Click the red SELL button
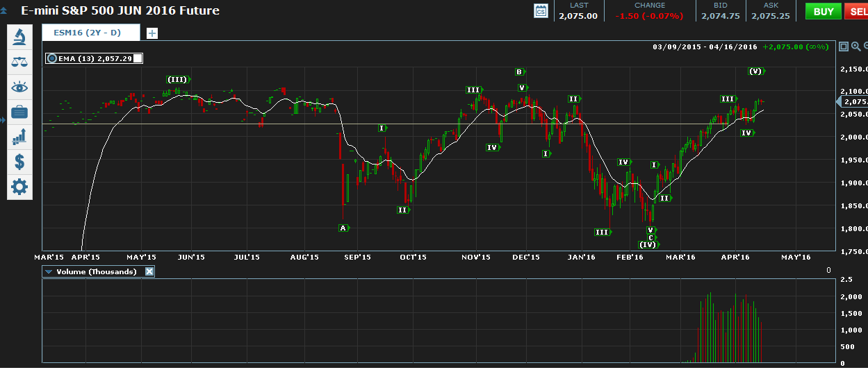 pyautogui.click(x=856, y=11)
